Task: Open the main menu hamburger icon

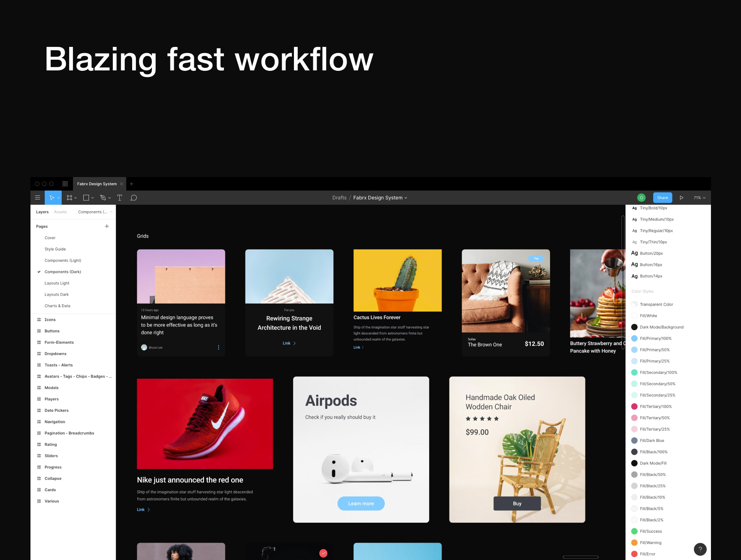Action: 37,198
